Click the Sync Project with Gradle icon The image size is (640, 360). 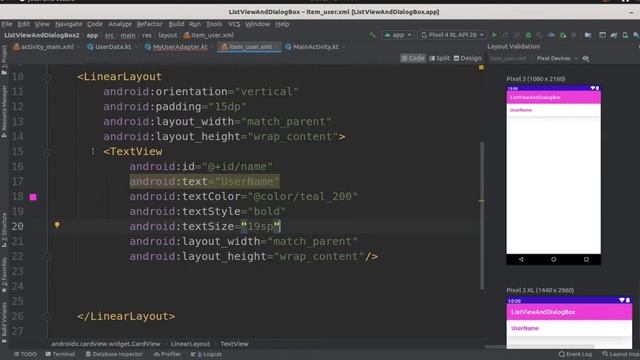tap(614, 35)
